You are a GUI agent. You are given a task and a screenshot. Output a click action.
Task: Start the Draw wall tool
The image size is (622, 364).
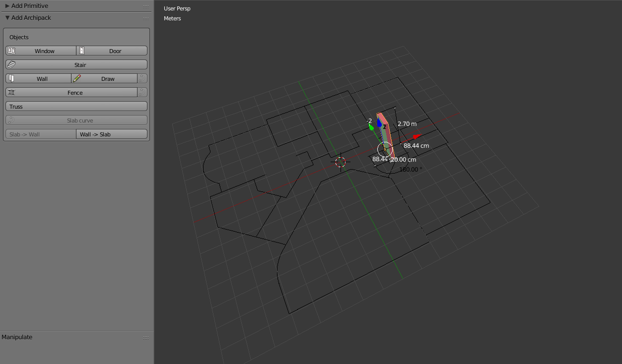click(x=104, y=79)
